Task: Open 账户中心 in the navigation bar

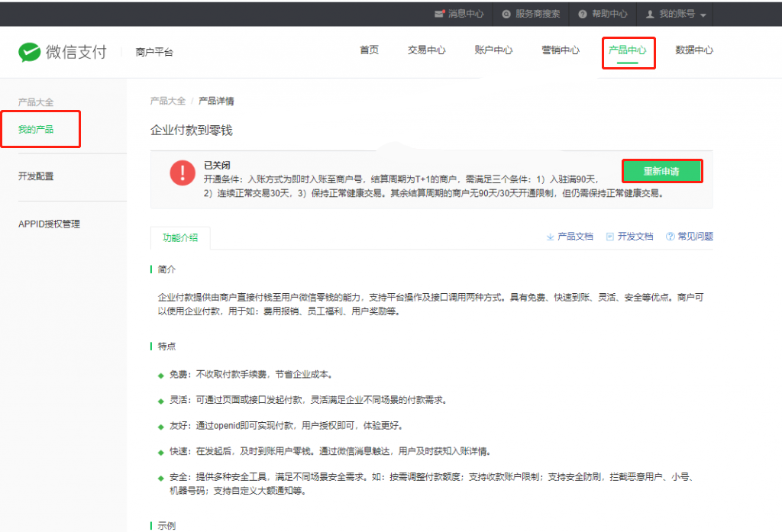Action: tap(493, 50)
